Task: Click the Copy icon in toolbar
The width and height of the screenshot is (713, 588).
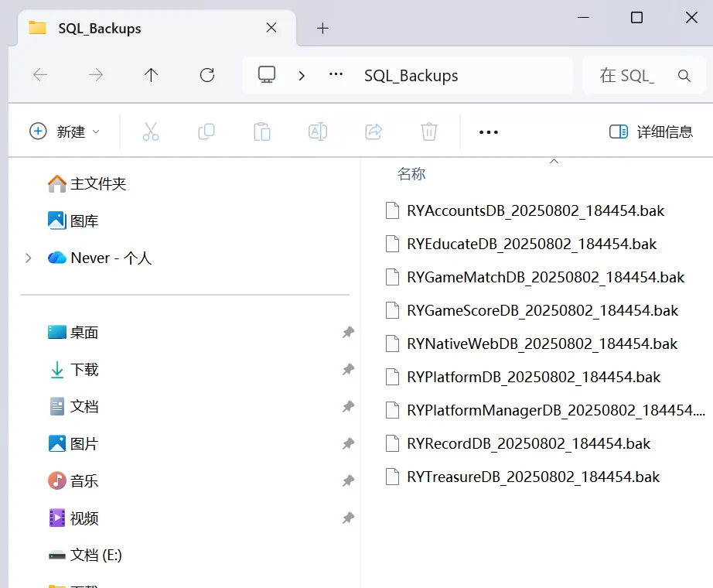Action: (206, 132)
